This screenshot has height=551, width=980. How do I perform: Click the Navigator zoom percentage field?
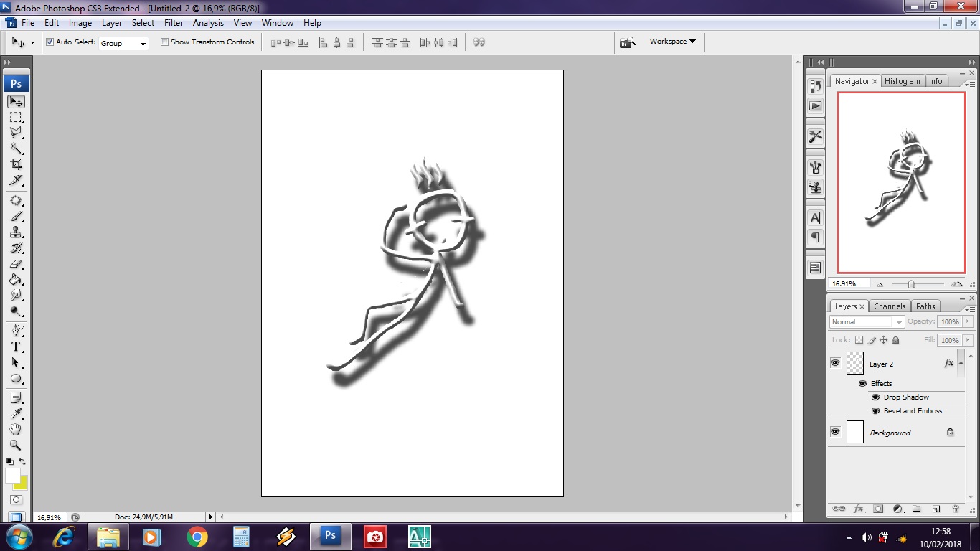pos(849,284)
